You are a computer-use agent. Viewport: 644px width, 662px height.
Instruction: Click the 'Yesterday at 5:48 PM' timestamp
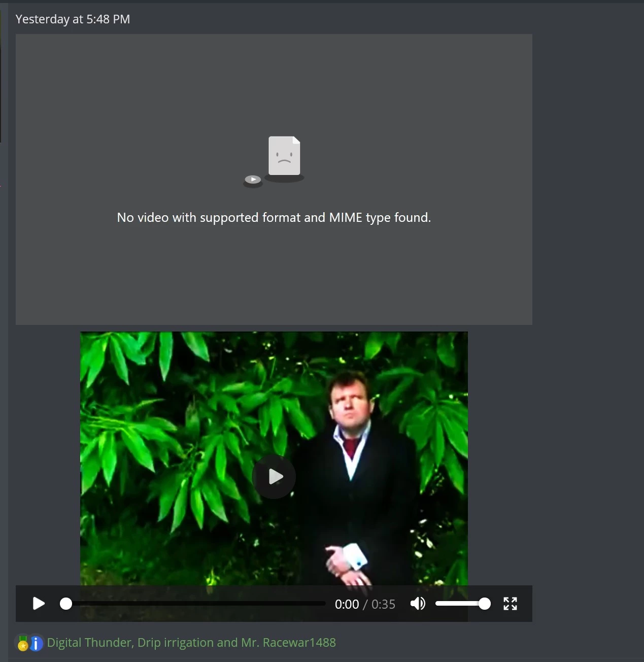(x=73, y=19)
